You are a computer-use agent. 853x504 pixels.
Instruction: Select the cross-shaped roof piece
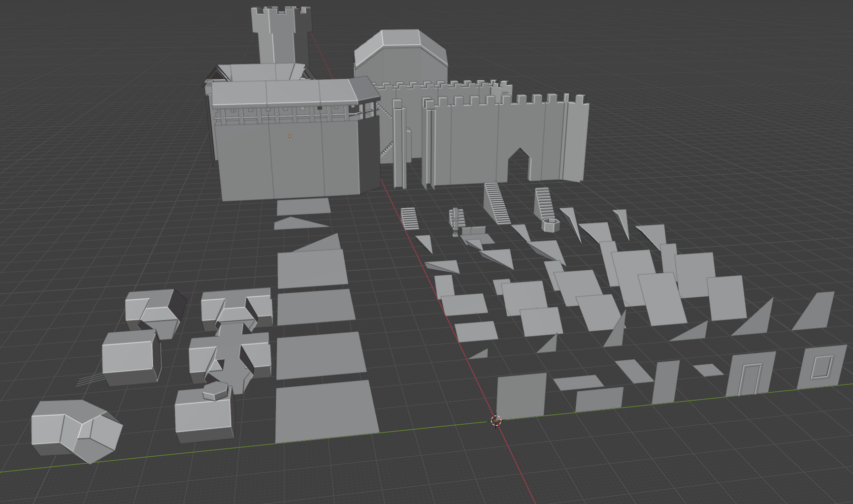click(x=230, y=359)
